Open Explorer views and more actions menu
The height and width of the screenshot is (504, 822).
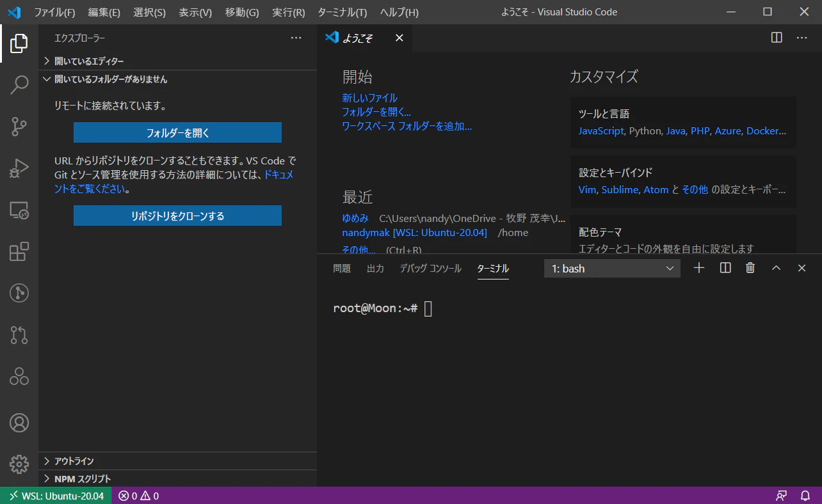click(x=296, y=38)
